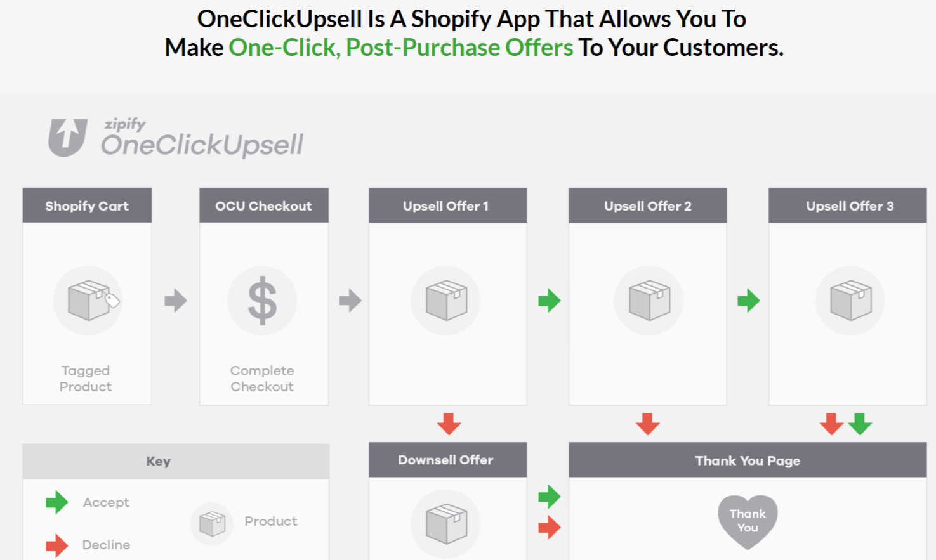The height and width of the screenshot is (560, 936).
Task: Click the Upsell Offer 1 box icon
Action: click(446, 300)
